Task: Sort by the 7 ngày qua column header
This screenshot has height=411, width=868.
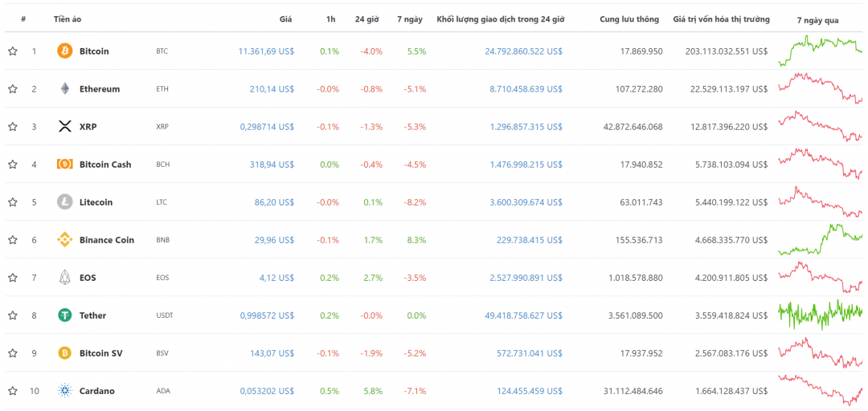Action: point(817,20)
